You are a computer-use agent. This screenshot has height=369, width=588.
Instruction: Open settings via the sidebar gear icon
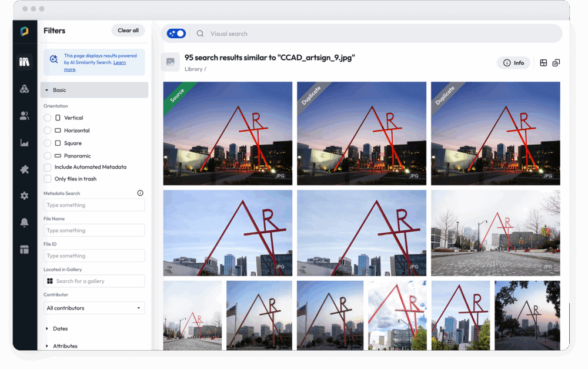coord(24,196)
